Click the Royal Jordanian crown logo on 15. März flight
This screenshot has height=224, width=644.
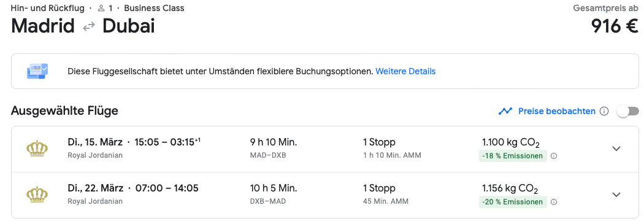(37, 149)
